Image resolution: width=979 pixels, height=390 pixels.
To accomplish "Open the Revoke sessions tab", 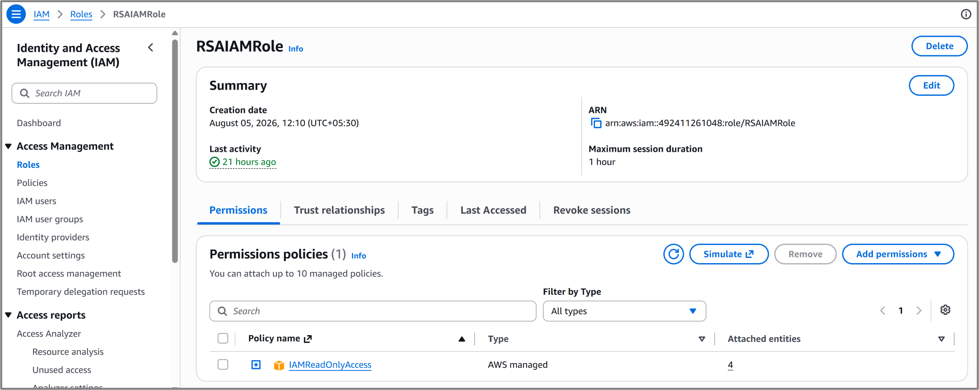I will pos(592,210).
